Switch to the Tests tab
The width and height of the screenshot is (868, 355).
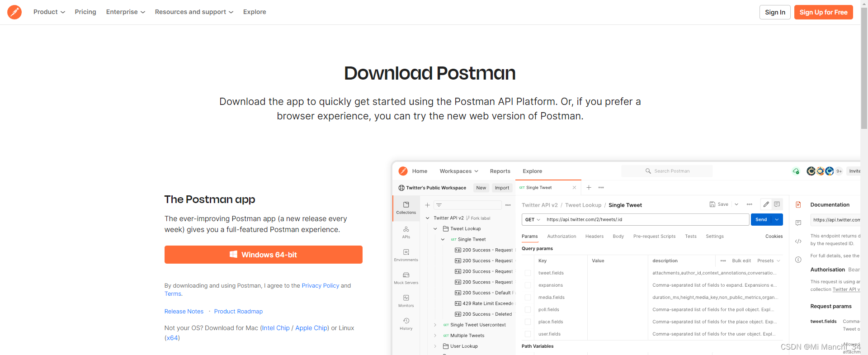click(690, 236)
